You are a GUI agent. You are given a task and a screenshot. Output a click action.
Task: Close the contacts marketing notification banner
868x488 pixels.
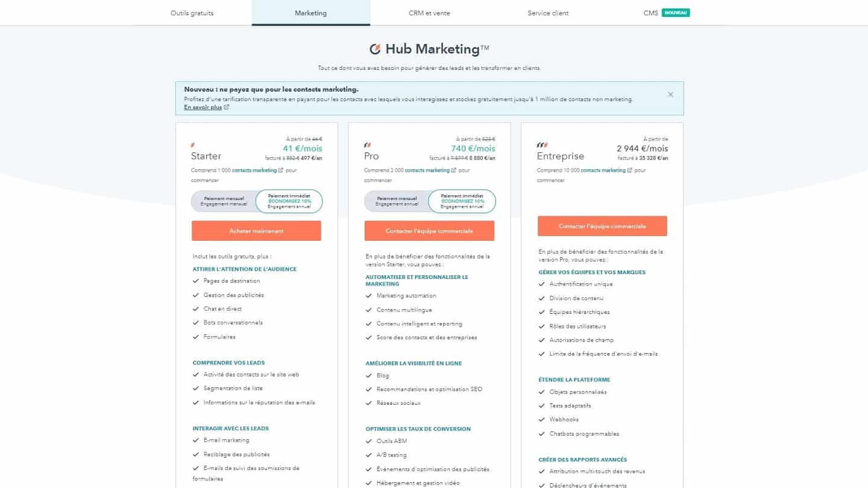tap(670, 95)
